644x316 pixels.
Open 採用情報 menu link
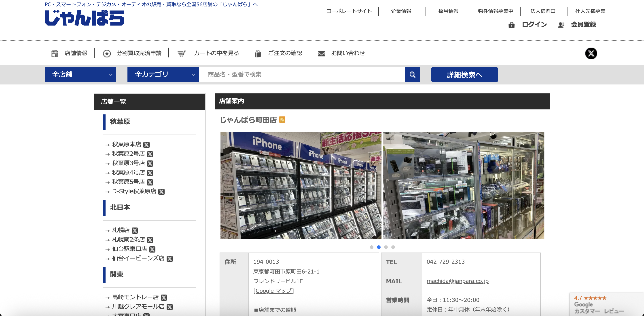[x=448, y=11]
